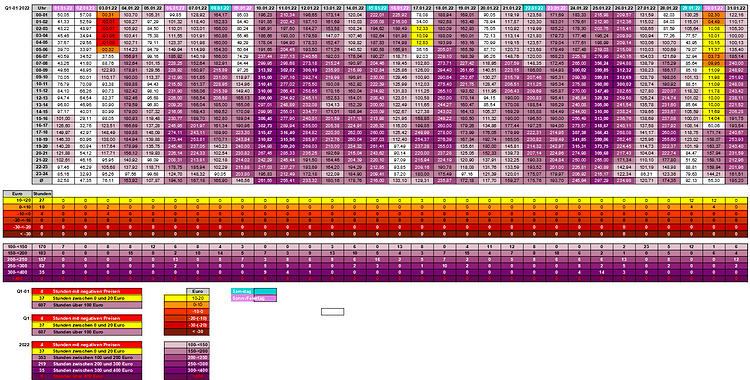This screenshot has height=380, width=750.
Task: Select the Ø average row label
Action: click(42, 180)
